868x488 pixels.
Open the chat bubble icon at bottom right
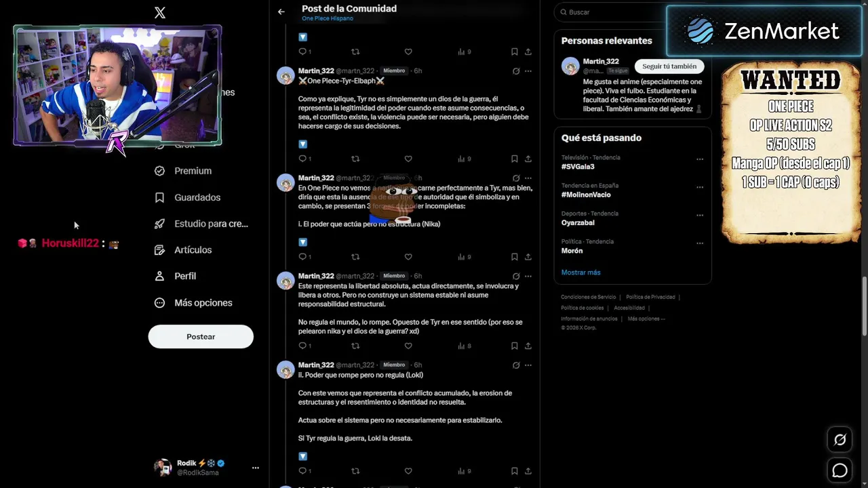coord(840,470)
